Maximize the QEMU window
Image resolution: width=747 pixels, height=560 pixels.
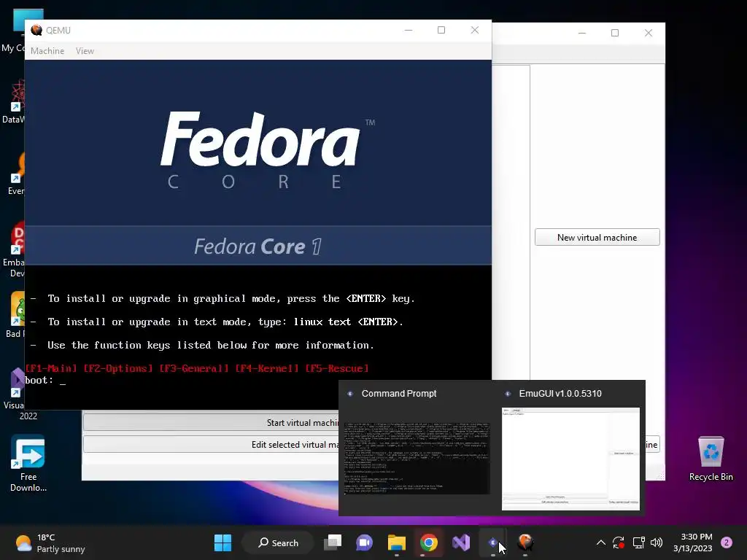441,30
